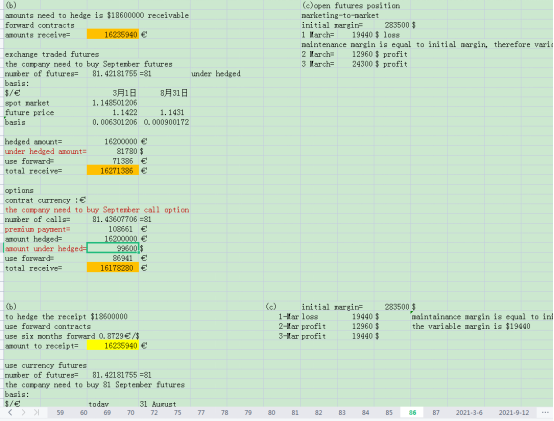Select the orange total receive cell 16271386
This screenshot has width=554, height=421.
[x=113, y=171]
